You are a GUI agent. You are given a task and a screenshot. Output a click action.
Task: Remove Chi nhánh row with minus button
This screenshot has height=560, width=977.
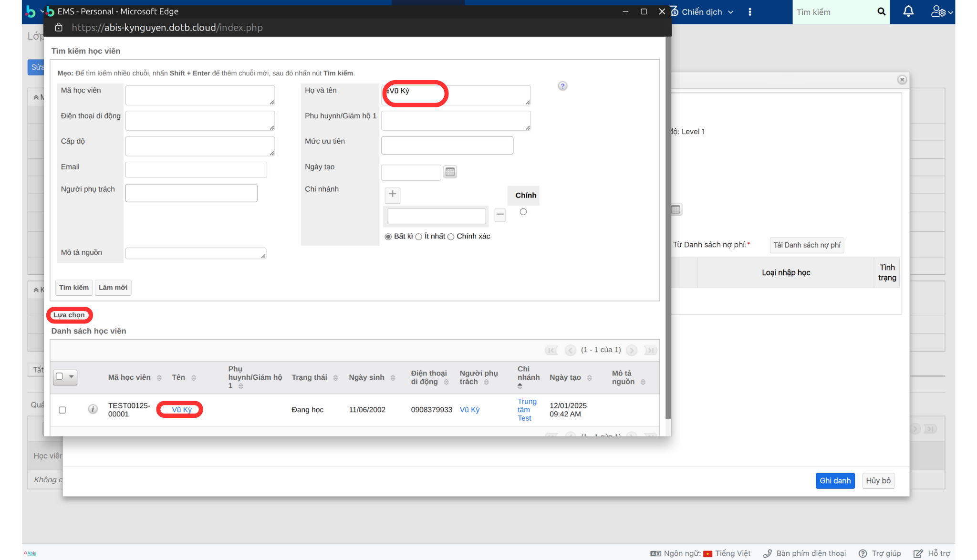click(x=499, y=215)
